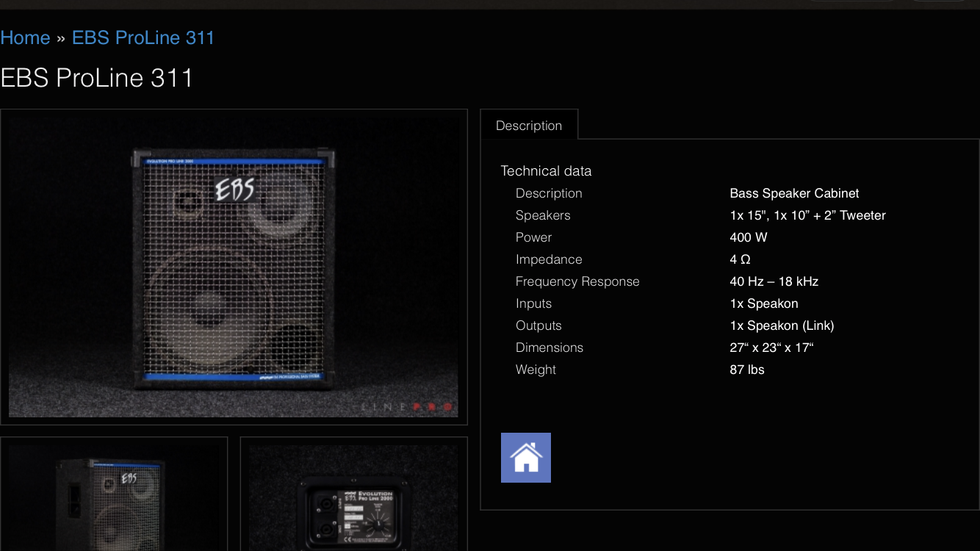Viewport: 980px width, 551px height.
Task: Select the Bass Speaker Cabinet value
Action: [x=794, y=193]
